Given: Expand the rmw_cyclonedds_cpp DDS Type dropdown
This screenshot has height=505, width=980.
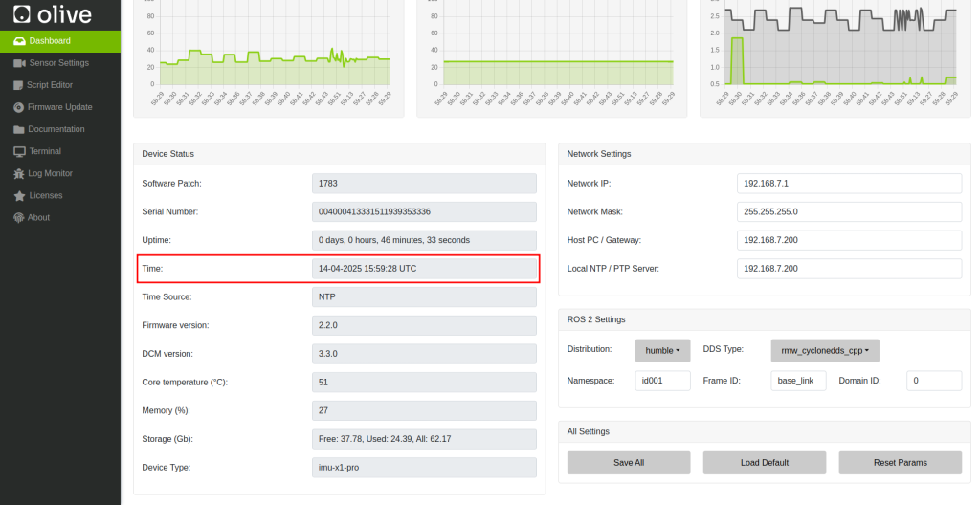Looking at the screenshot, I should tap(824, 351).
